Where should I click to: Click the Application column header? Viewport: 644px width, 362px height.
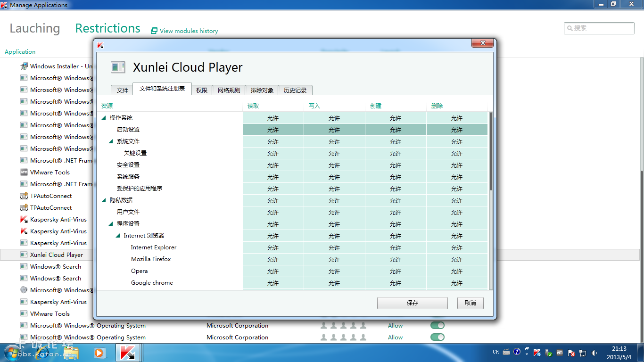click(20, 52)
